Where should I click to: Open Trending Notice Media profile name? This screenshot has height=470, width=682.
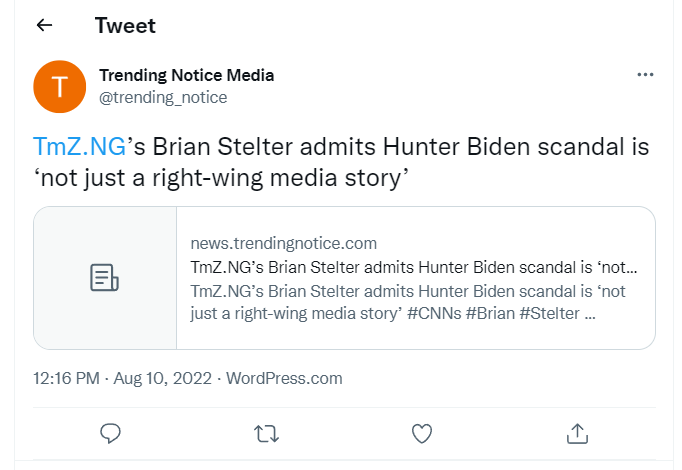[187, 75]
